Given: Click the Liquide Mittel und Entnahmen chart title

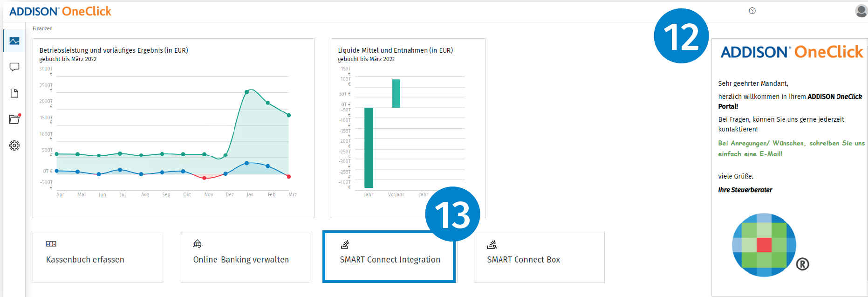Looking at the screenshot, I should coord(395,50).
